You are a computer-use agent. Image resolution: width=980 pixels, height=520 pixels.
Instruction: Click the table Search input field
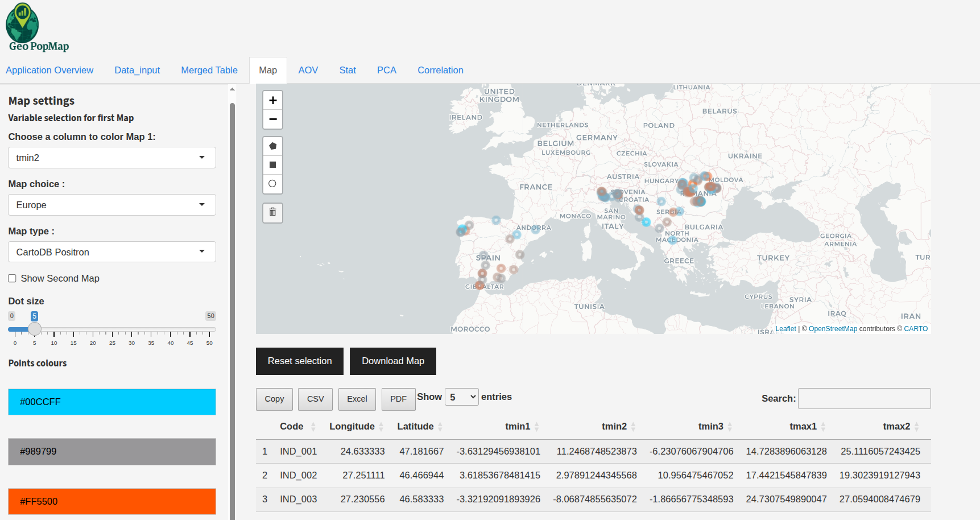click(865, 398)
